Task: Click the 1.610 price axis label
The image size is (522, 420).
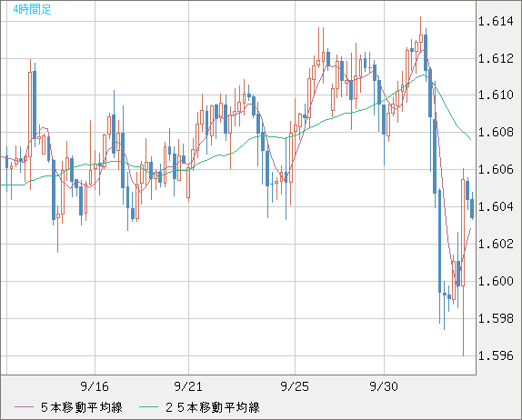Action: pyautogui.click(x=496, y=95)
